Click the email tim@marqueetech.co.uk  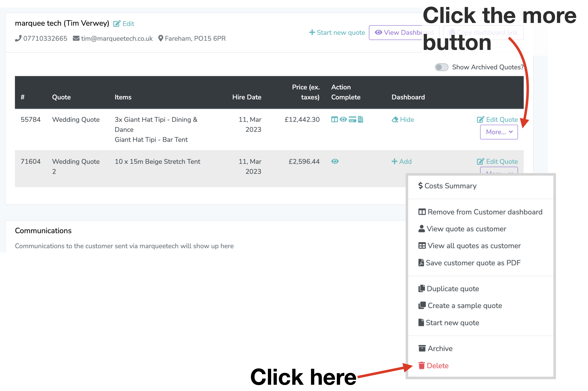(x=117, y=38)
